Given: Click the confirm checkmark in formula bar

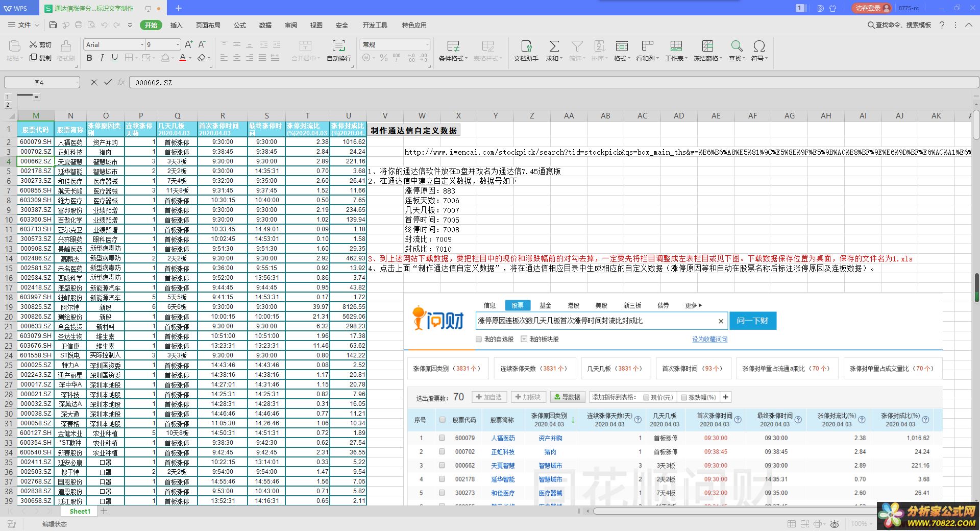Looking at the screenshot, I should click(107, 82).
